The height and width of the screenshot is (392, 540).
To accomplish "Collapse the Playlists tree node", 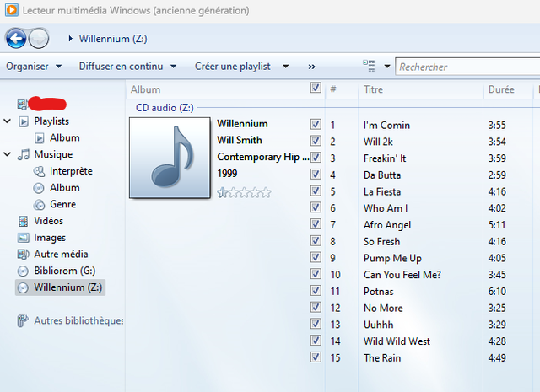I will click(8, 121).
